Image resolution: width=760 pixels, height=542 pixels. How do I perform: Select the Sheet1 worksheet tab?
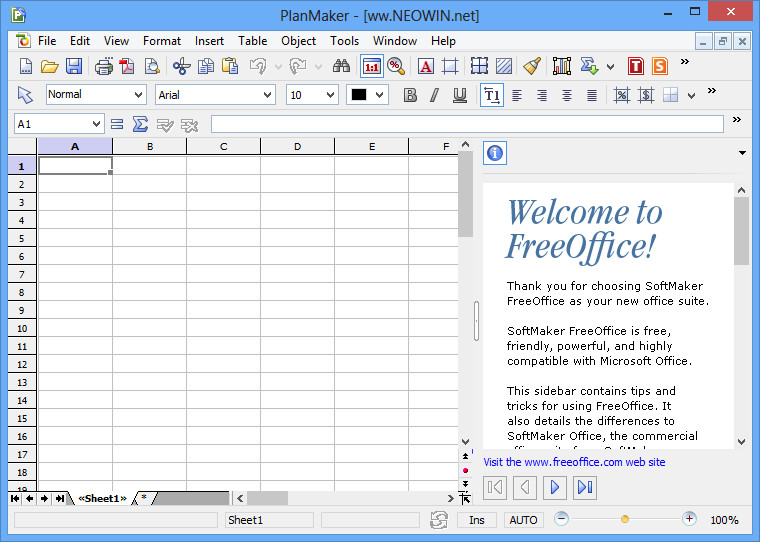pyautogui.click(x=102, y=498)
